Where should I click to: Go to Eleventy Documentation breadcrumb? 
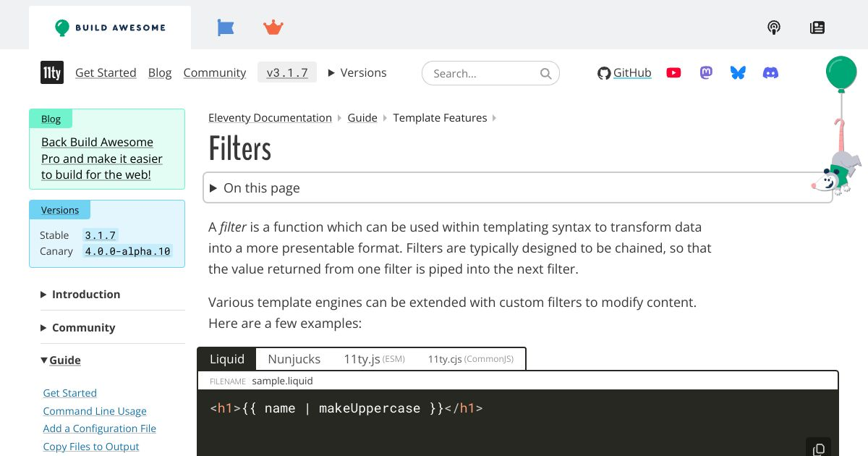click(x=270, y=117)
